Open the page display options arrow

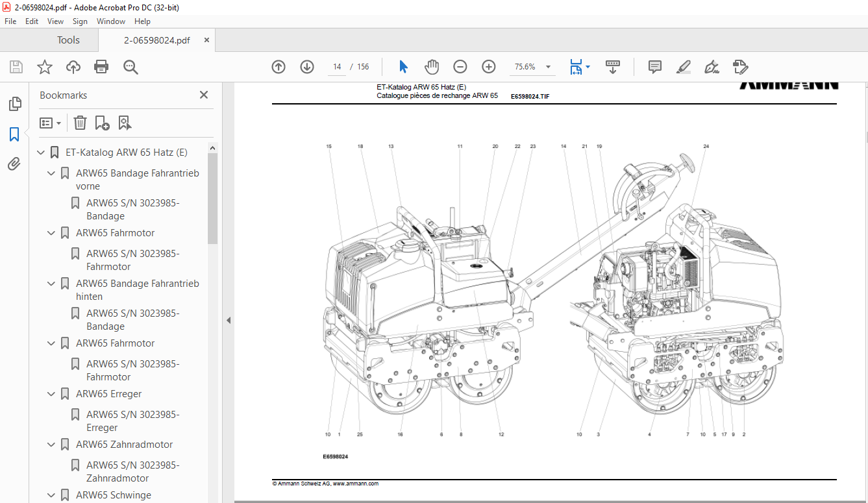(588, 67)
